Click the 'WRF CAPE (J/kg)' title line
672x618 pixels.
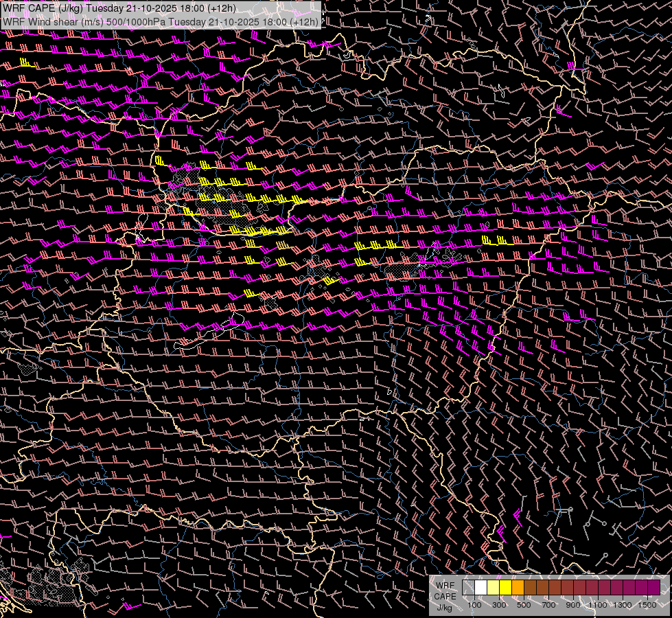pos(119,8)
